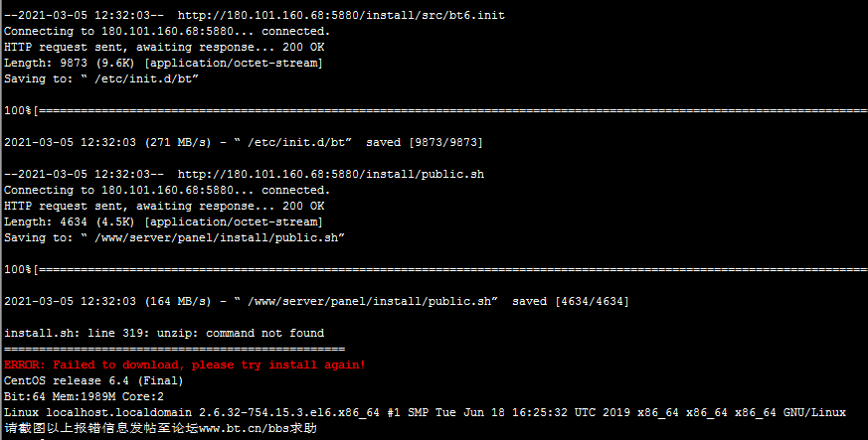This screenshot has width=868, height=440.
Task: Click the Bit:64 Mem:1989M Core:2 line
Action: coord(84,397)
